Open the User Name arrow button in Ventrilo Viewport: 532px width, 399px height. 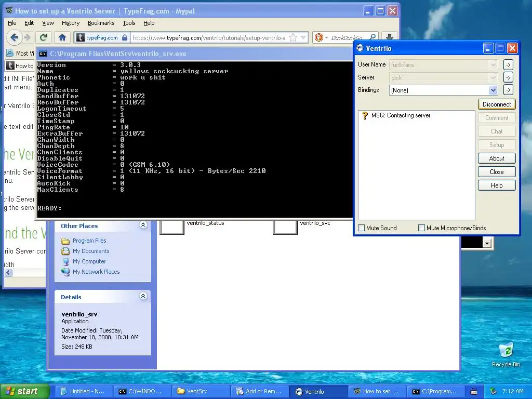coord(508,65)
